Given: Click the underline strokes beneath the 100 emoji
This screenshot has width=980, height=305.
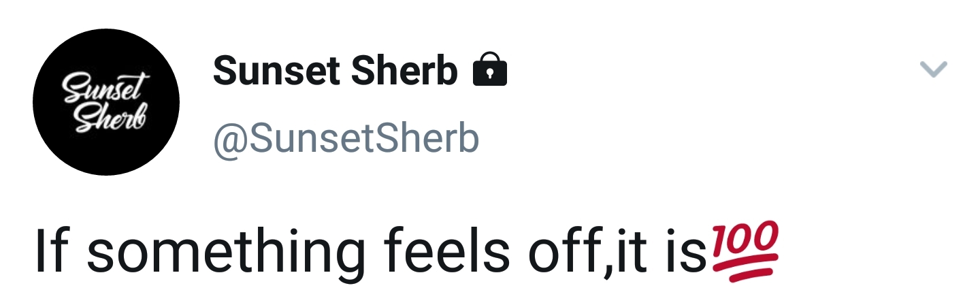Looking at the screenshot, I should point(743,270).
